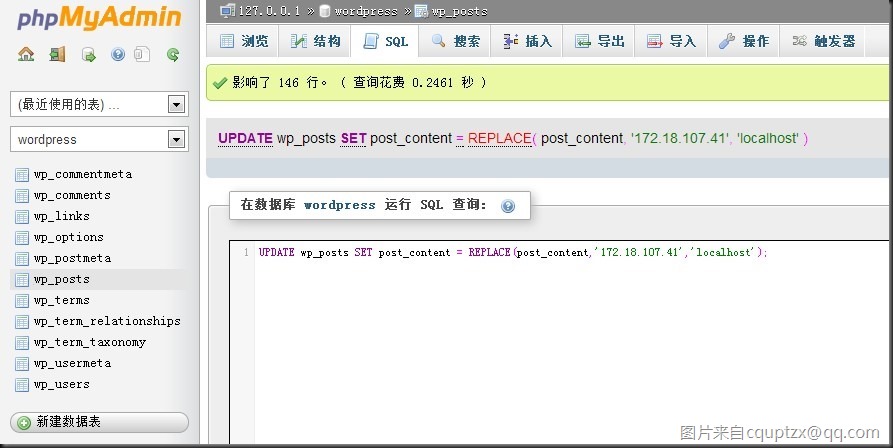This screenshot has width=893, height=448.
Task: Click the wp_postmeta table icon
Action: pos(22,259)
